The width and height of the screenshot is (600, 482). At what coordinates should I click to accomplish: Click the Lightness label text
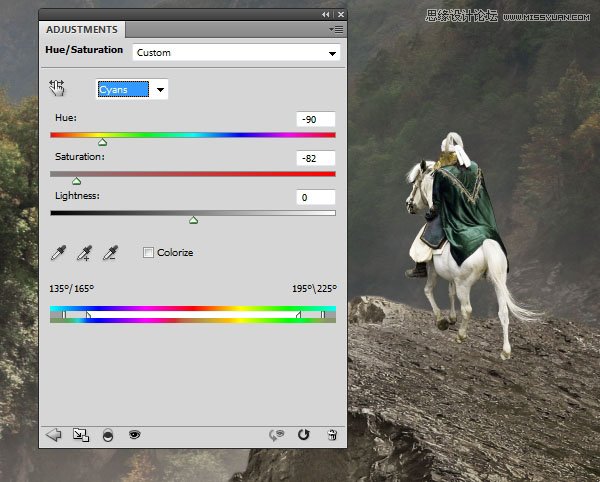[x=77, y=195]
